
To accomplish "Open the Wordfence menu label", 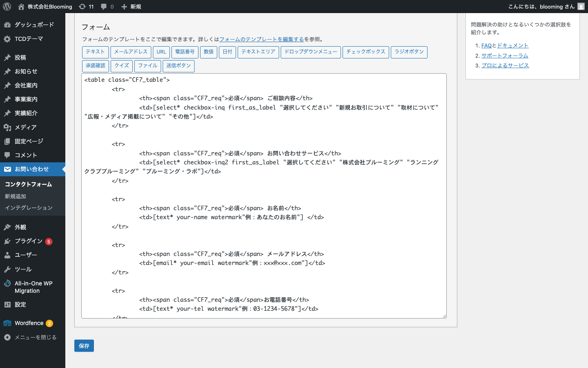I will [x=29, y=323].
